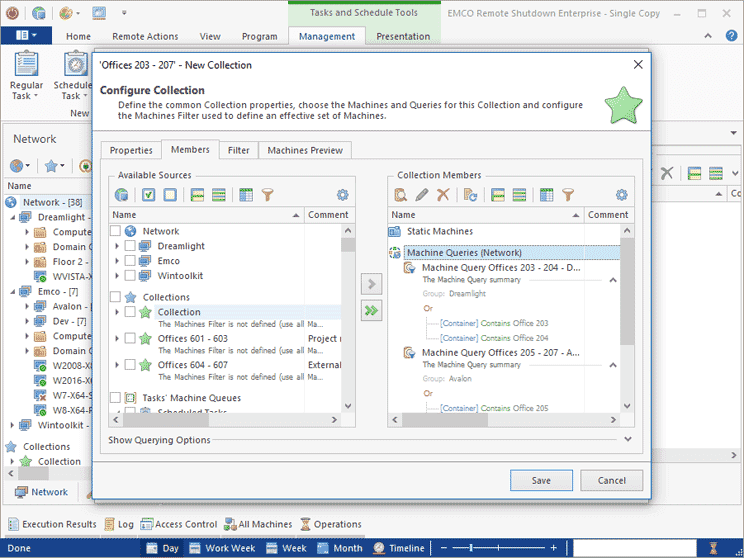Switch to the Filter tab
Viewport: 744px width, 558px height.
238,150
